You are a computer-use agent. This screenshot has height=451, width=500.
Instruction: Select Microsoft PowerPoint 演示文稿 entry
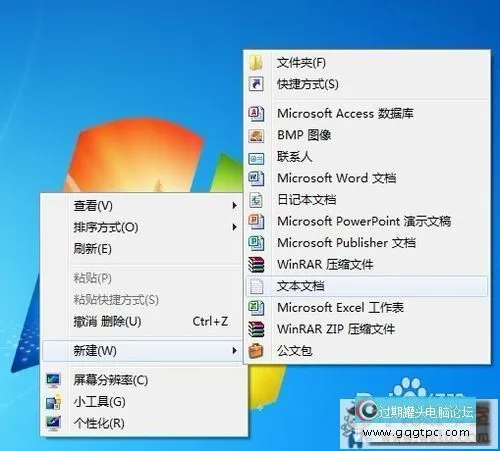point(367,221)
